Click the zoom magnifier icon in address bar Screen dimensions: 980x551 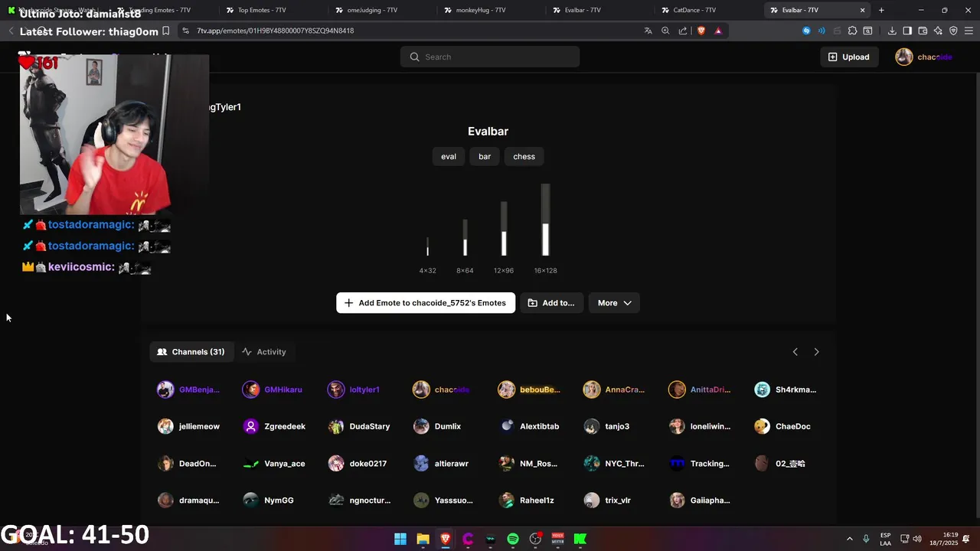[x=665, y=31]
